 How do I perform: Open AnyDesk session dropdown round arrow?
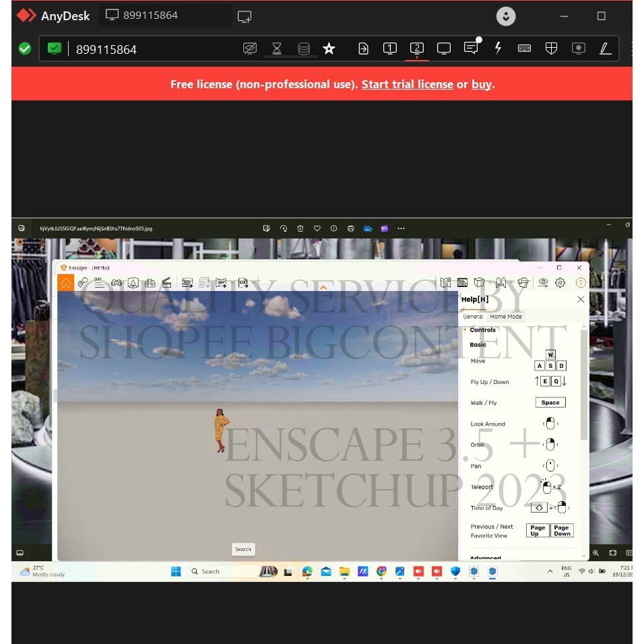(x=506, y=16)
